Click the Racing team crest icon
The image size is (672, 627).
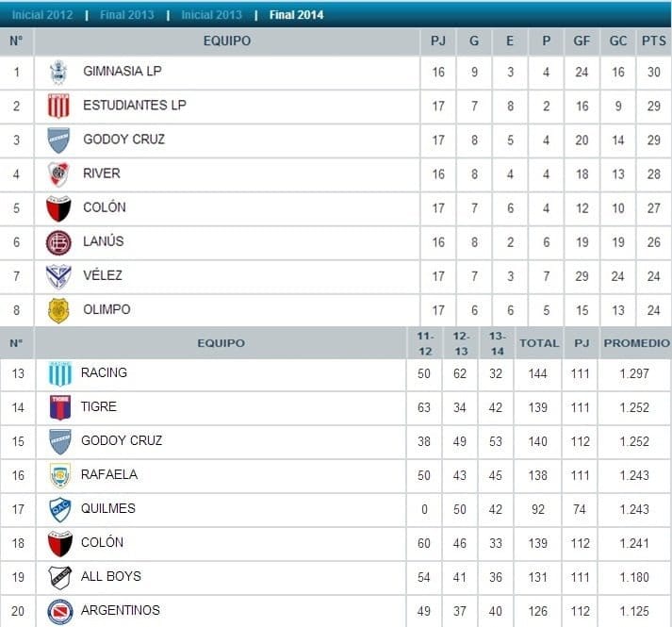coord(60,373)
